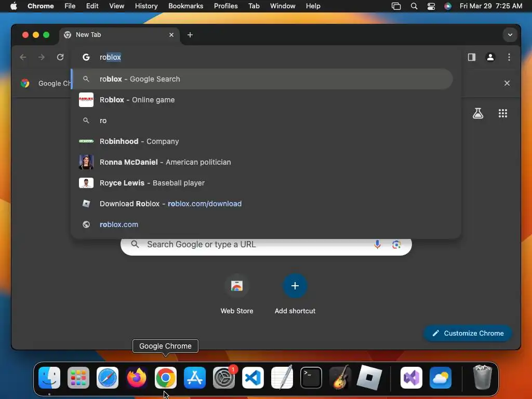
Task: Open Spotlight search in the menu bar
Action: pos(414,6)
